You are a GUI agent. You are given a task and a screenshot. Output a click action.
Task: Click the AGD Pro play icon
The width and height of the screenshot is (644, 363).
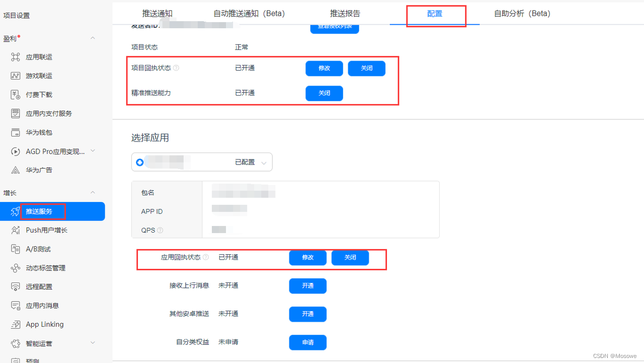(16, 152)
